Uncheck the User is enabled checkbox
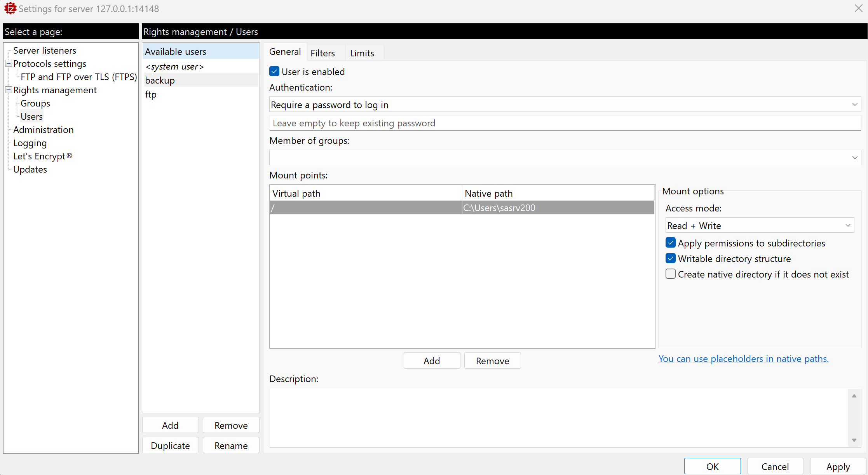The image size is (868, 475). (x=274, y=72)
